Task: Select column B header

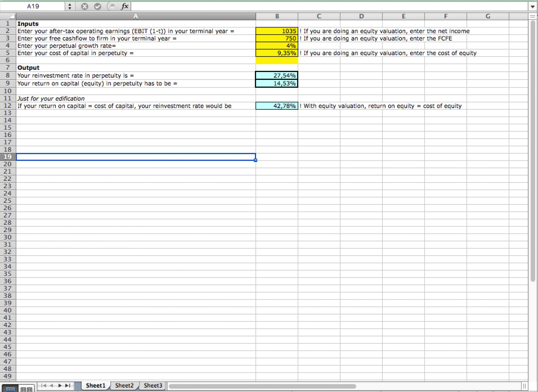Action: pos(277,16)
